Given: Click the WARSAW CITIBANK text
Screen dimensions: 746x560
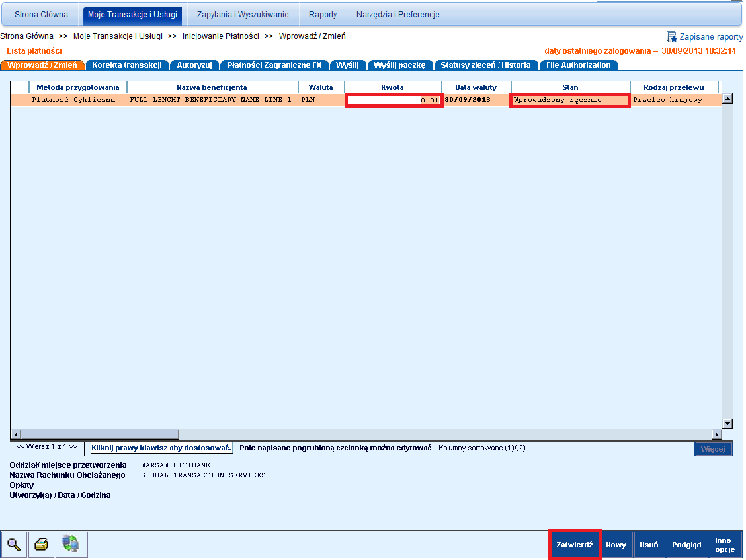Looking at the screenshot, I should [x=175, y=465].
